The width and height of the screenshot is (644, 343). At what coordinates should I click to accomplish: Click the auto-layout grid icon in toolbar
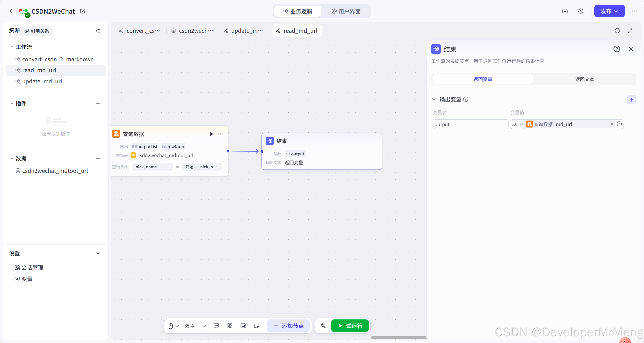click(230, 326)
